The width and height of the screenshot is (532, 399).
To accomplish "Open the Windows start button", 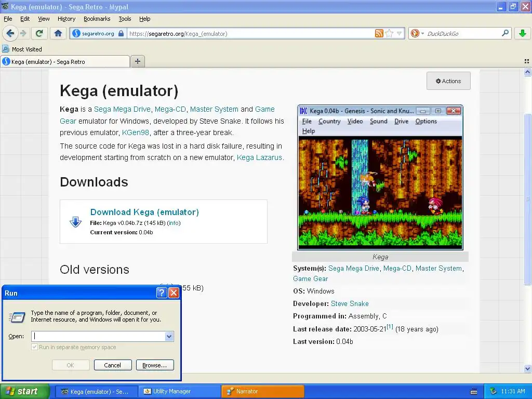I will click(x=25, y=391).
